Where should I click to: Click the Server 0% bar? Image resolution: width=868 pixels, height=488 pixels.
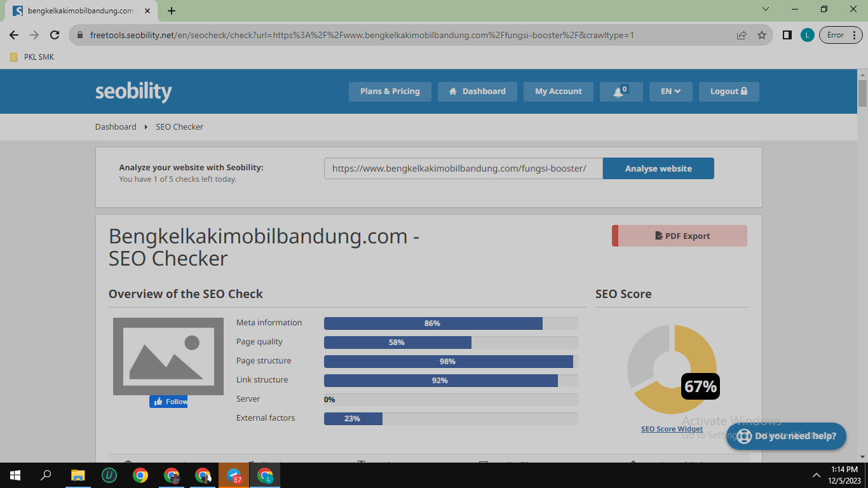tap(451, 400)
